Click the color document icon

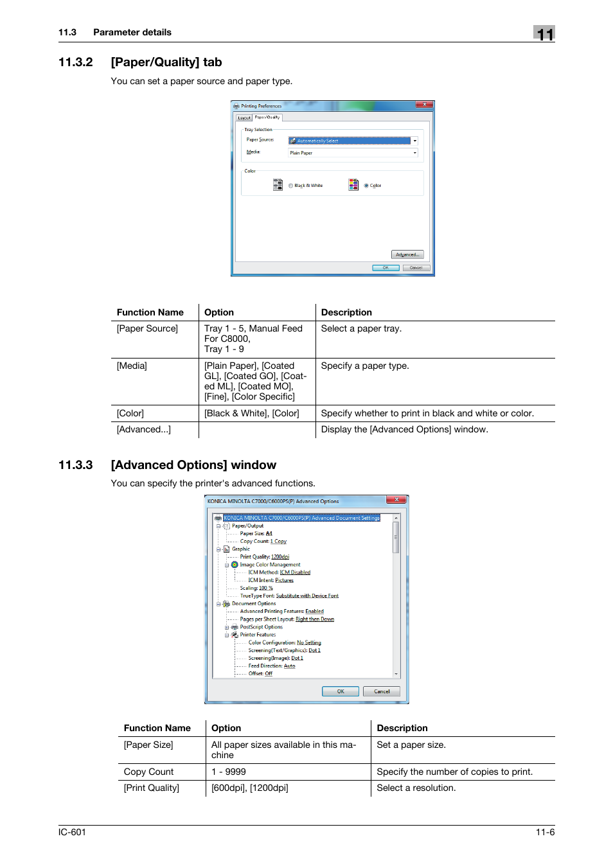click(x=353, y=185)
